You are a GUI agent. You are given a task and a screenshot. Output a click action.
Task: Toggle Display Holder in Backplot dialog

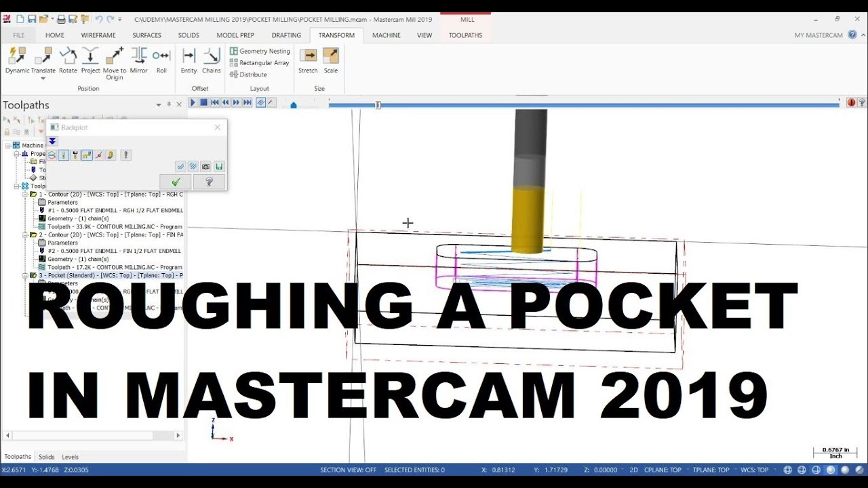tap(75, 155)
